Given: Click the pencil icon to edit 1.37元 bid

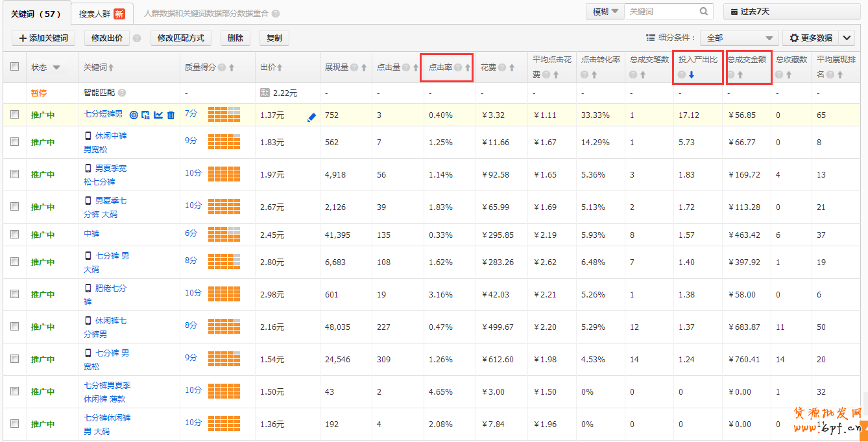Looking at the screenshot, I should 311,117.
